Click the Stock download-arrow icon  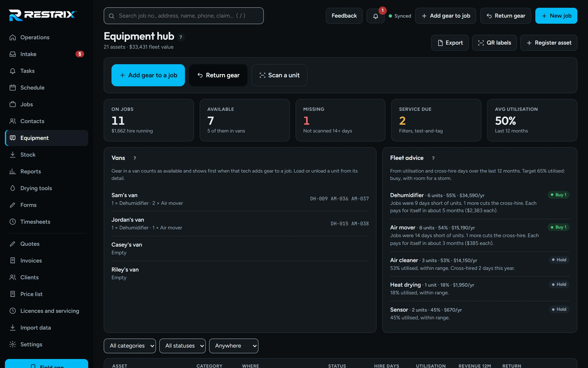pos(13,155)
